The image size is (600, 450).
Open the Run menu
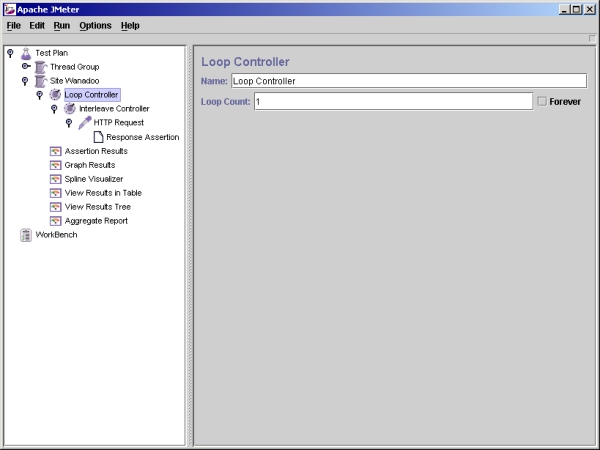pyautogui.click(x=62, y=25)
